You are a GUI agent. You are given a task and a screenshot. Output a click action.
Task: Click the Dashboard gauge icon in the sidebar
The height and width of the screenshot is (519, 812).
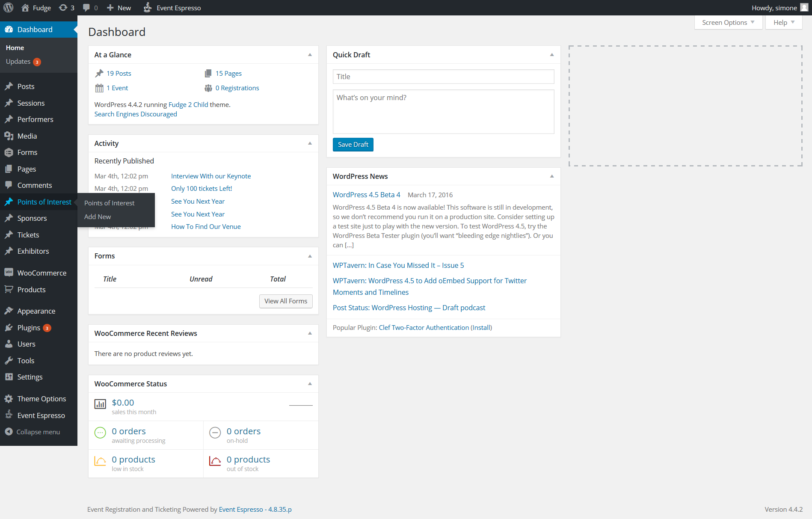[9, 30]
